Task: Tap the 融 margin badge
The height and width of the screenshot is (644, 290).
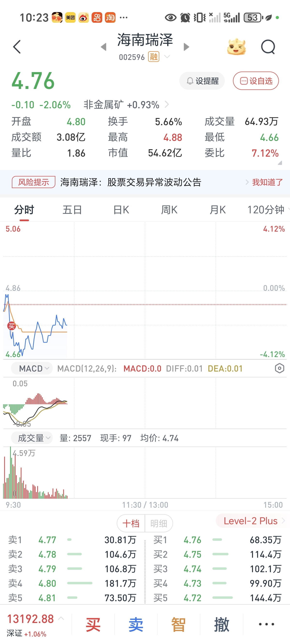Action: pos(153,57)
